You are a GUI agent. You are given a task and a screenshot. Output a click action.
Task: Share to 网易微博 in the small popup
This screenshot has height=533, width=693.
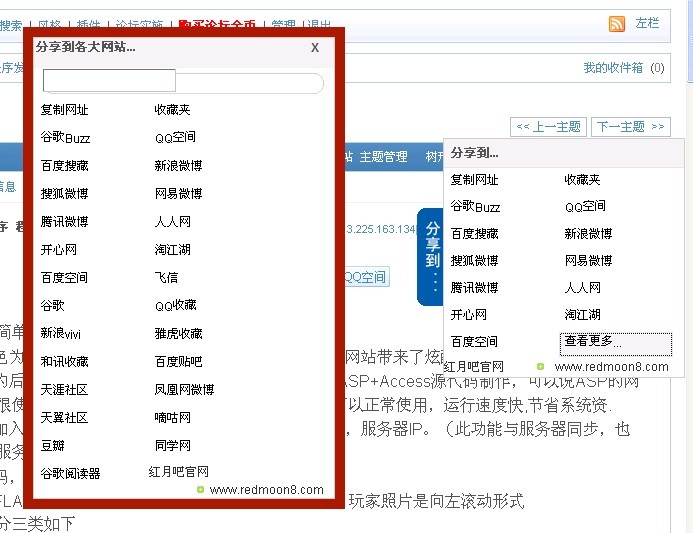(588, 261)
